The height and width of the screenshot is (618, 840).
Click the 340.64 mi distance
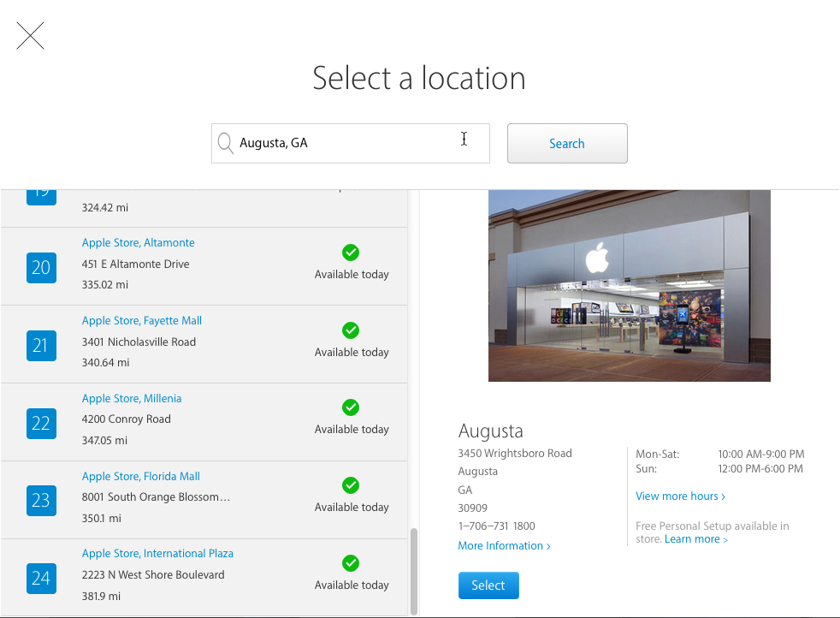point(105,363)
